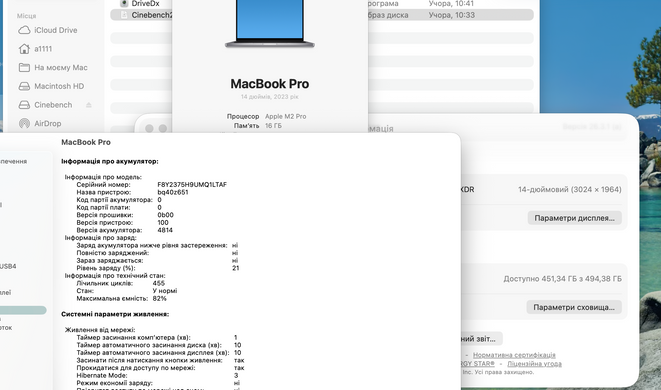Click firmware version value 0b00
The height and width of the screenshot is (390, 661).
tap(165, 215)
